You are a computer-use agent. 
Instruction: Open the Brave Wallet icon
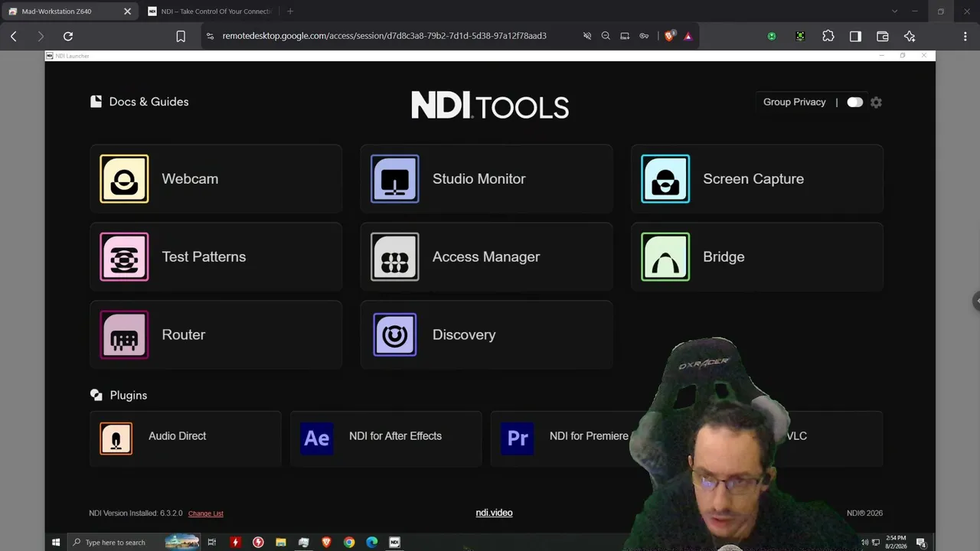(882, 36)
